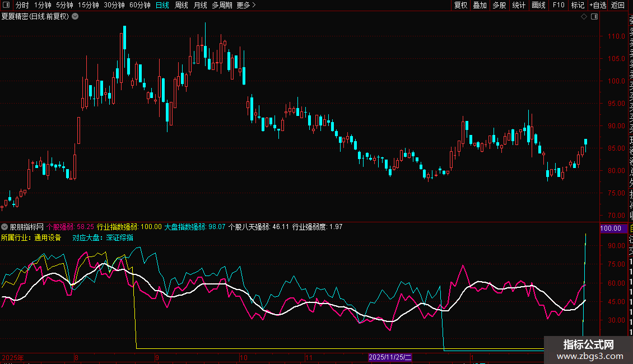The height and width of the screenshot is (364, 633).
Task: Open the 画线 drawing tools
Action: (538, 6)
